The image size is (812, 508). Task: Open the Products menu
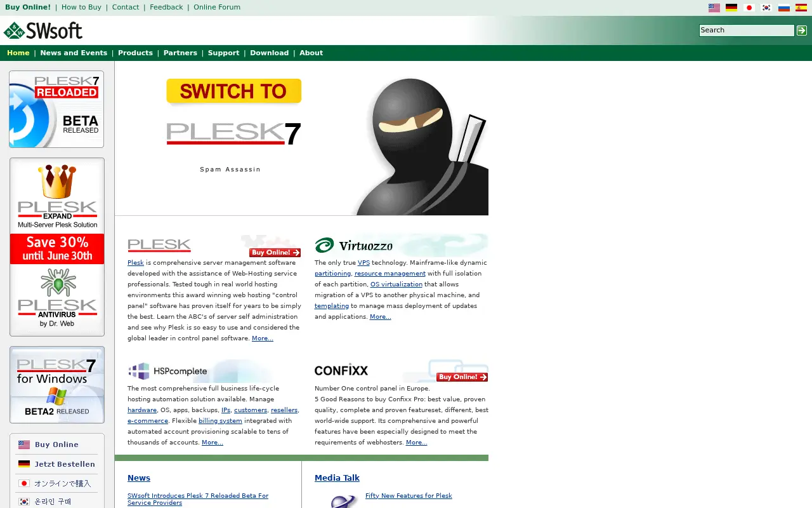click(135, 53)
